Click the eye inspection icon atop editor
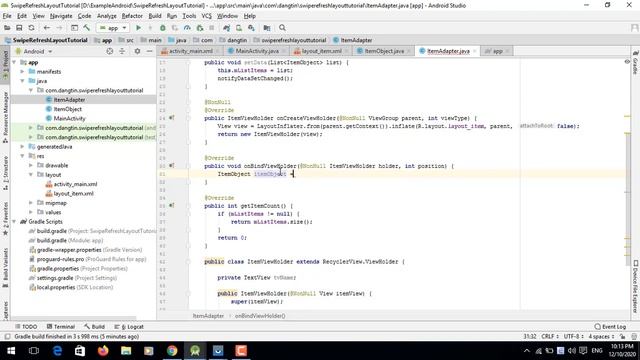The image size is (640, 360). 627,62
